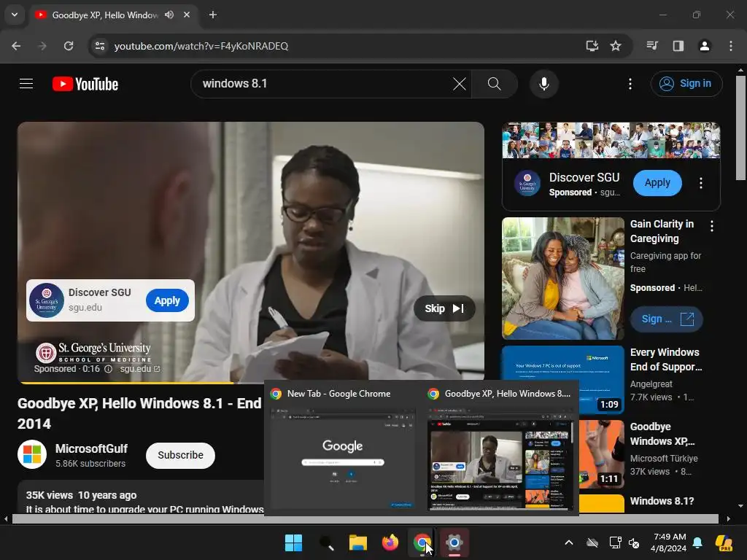The image size is (747, 560).
Task: Open File Explorer from taskbar
Action: tap(357, 542)
